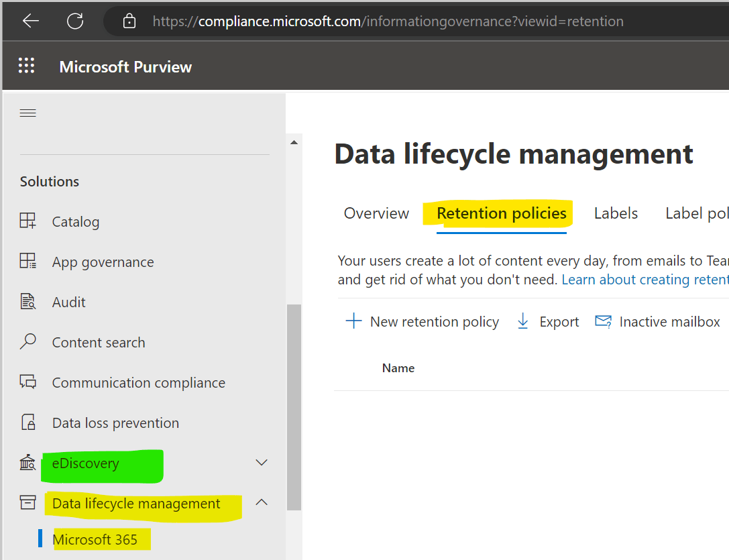Open Microsoft 365 sub-item
Viewport: 729px width, 560px height.
tap(95, 539)
